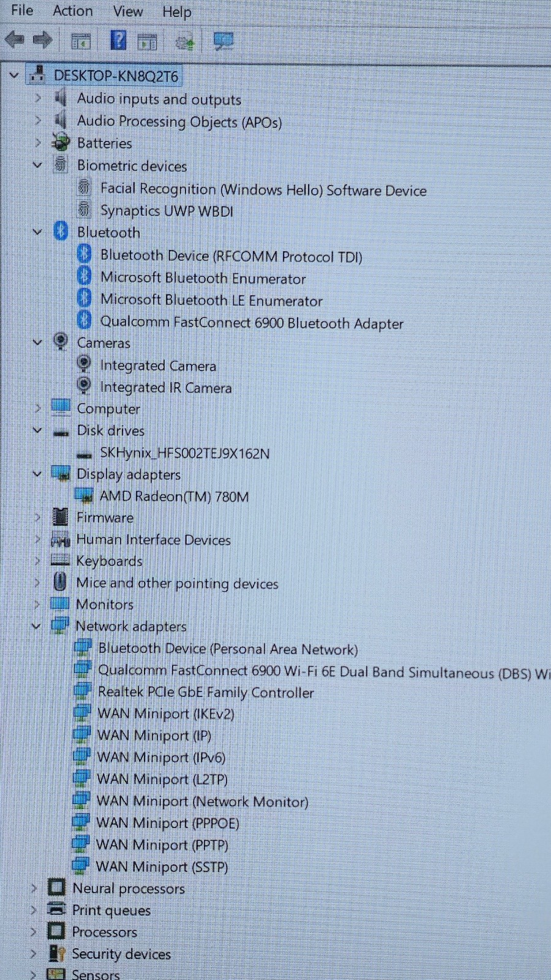This screenshot has width=551, height=980.
Task: Select WAN Miniport (L2TP)
Action: 162,779
